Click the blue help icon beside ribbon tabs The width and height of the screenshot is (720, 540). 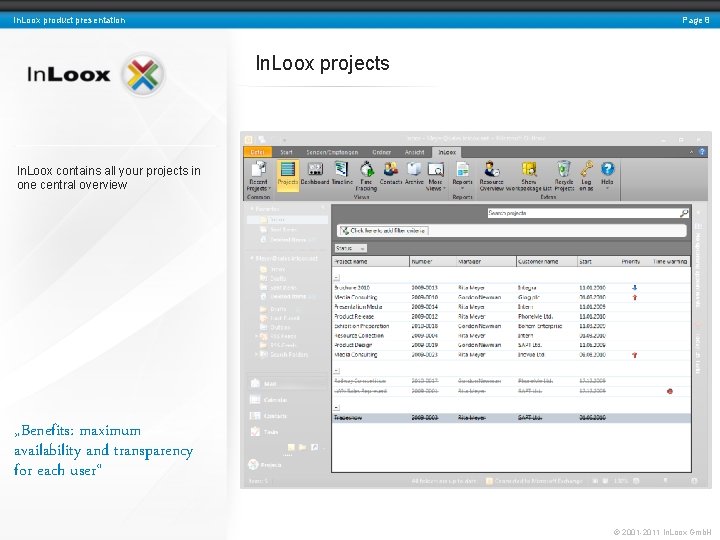pos(702,152)
